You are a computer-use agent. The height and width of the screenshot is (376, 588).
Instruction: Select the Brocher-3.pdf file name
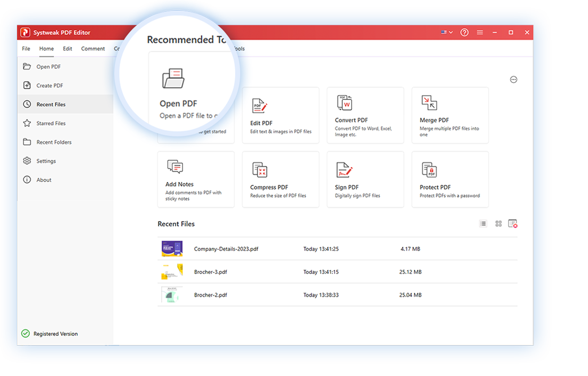[x=210, y=272]
